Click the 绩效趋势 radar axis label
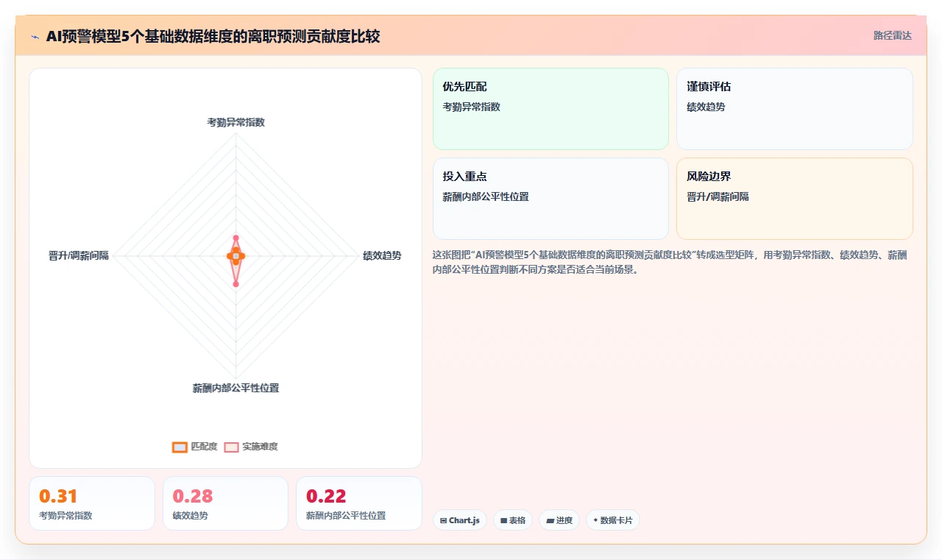This screenshot has width=942, height=560. pyautogui.click(x=382, y=255)
